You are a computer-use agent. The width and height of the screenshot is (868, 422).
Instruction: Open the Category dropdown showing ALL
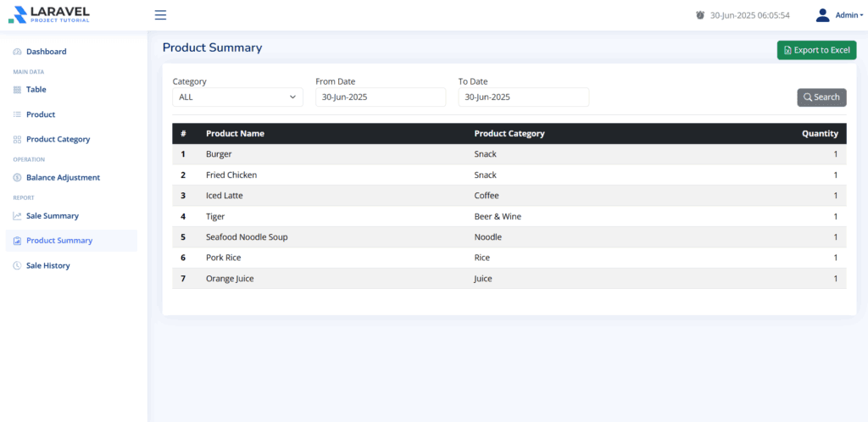tap(237, 97)
